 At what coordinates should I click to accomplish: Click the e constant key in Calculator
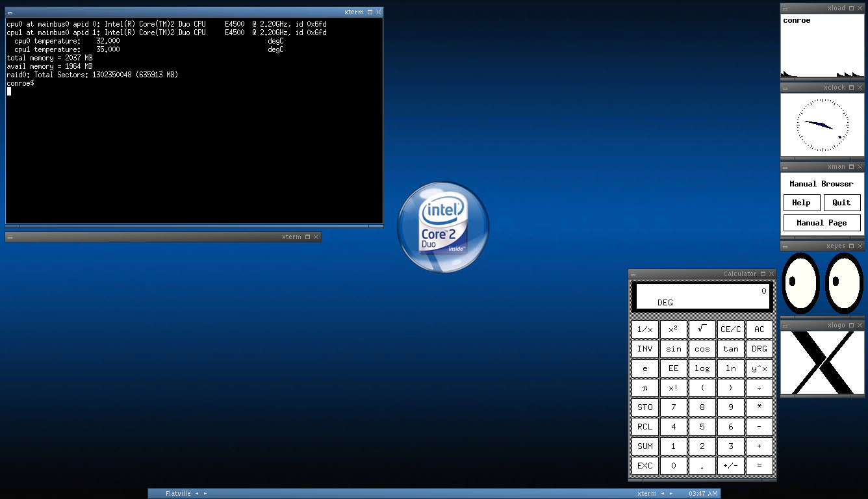coord(645,368)
